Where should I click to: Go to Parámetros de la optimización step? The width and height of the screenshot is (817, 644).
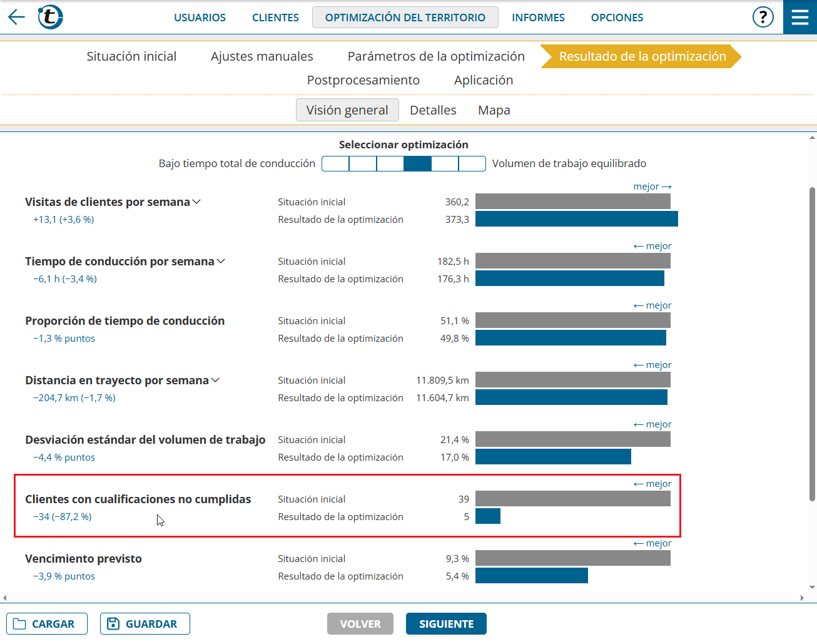436,56
